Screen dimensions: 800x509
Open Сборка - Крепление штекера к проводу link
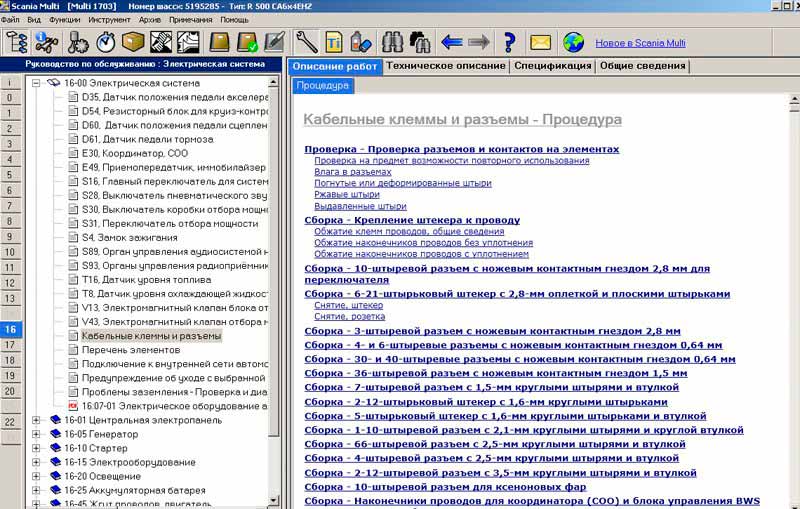(x=412, y=220)
